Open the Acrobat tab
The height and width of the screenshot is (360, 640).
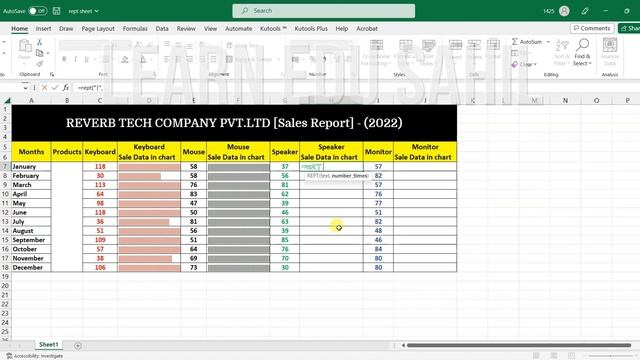(367, 29)
